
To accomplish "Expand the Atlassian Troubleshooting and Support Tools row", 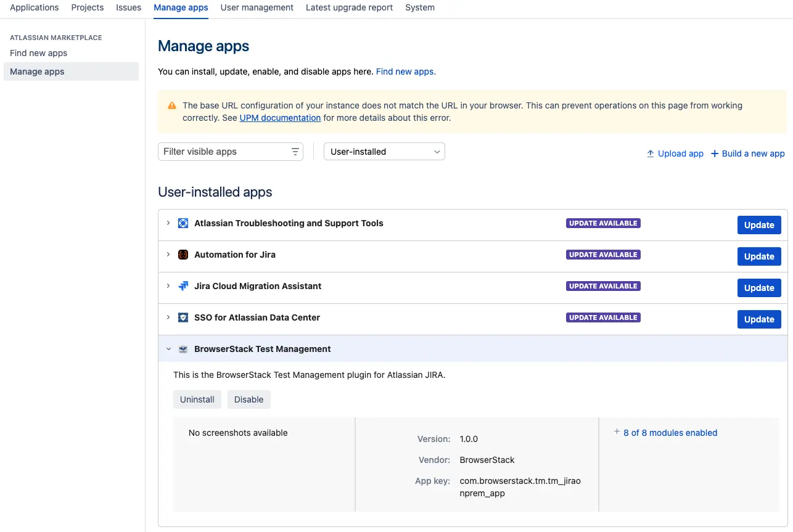I will [168, 223].
